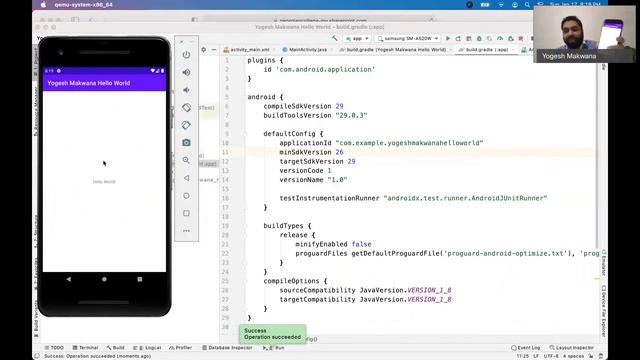This screenshot has width=640, height=360.
Task: Click the buildToolsVersion "29.0.3" line
Action: click(x=315, y=116)
